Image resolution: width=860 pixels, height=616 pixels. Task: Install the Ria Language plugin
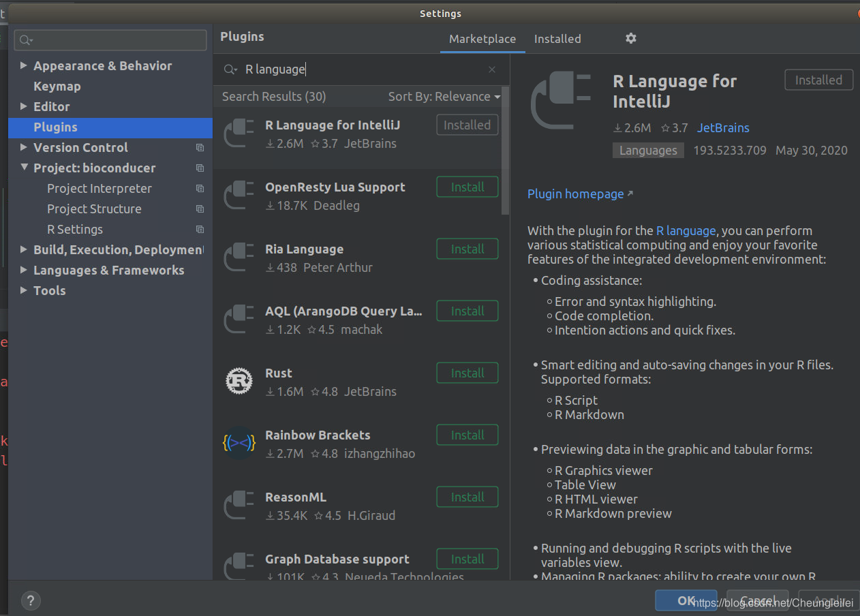point(467,249)
